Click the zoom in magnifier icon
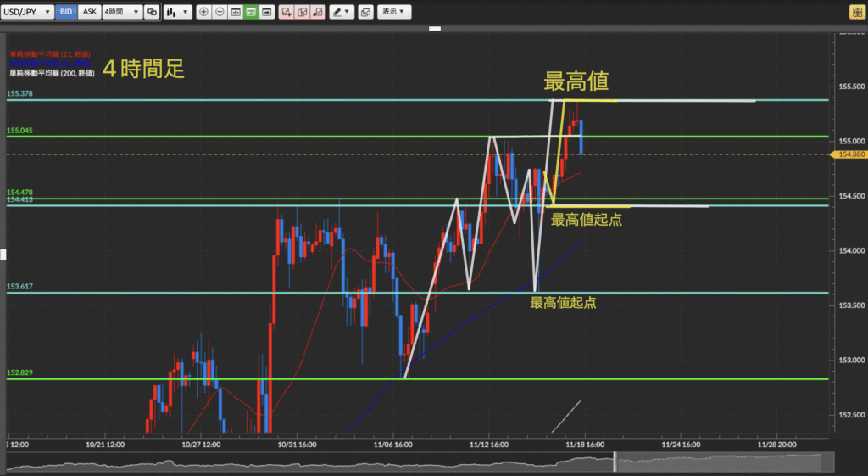 click(203, 13)
